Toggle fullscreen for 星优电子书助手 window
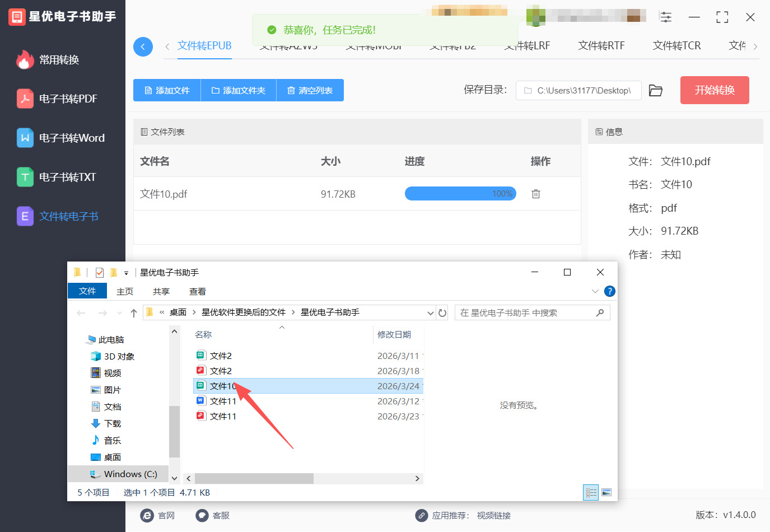 tap(722, 17)
